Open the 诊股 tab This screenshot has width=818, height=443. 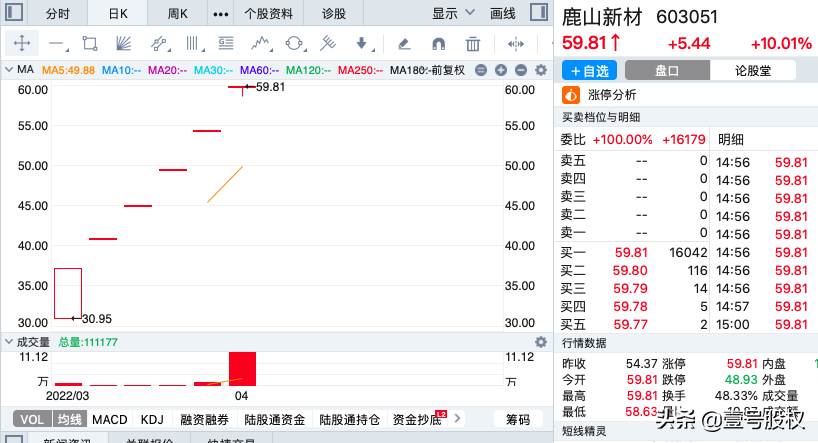click(333, 14)
